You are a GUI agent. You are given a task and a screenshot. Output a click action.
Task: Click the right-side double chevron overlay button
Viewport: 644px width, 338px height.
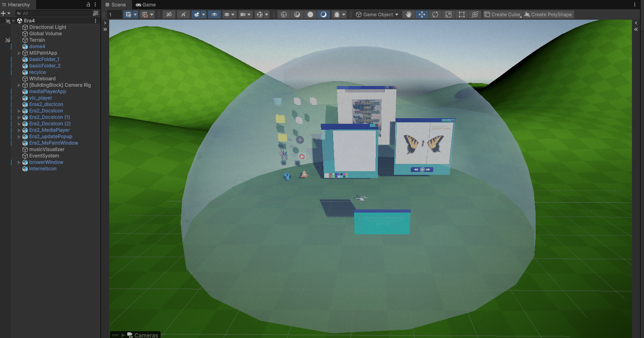[636, 29]
